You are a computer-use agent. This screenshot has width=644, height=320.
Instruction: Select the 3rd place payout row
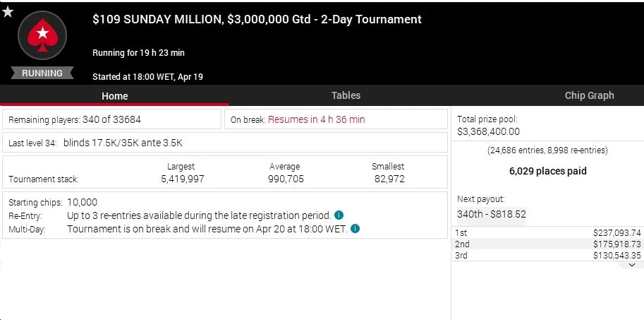(x=547, y=256)
